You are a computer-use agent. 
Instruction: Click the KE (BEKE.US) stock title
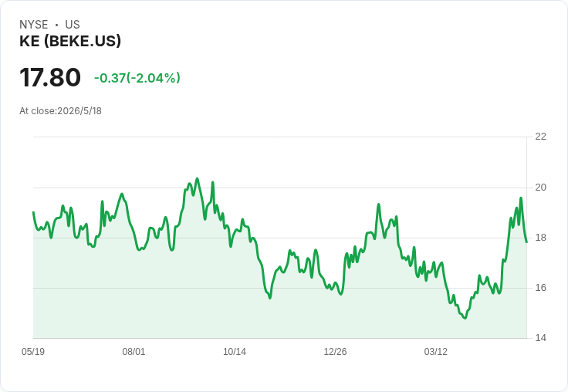[x=70, y=41]
